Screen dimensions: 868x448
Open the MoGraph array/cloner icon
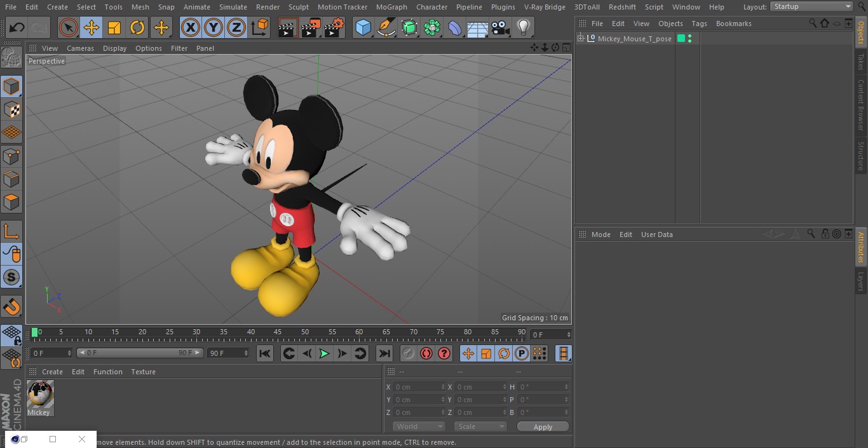click(432, 27)
